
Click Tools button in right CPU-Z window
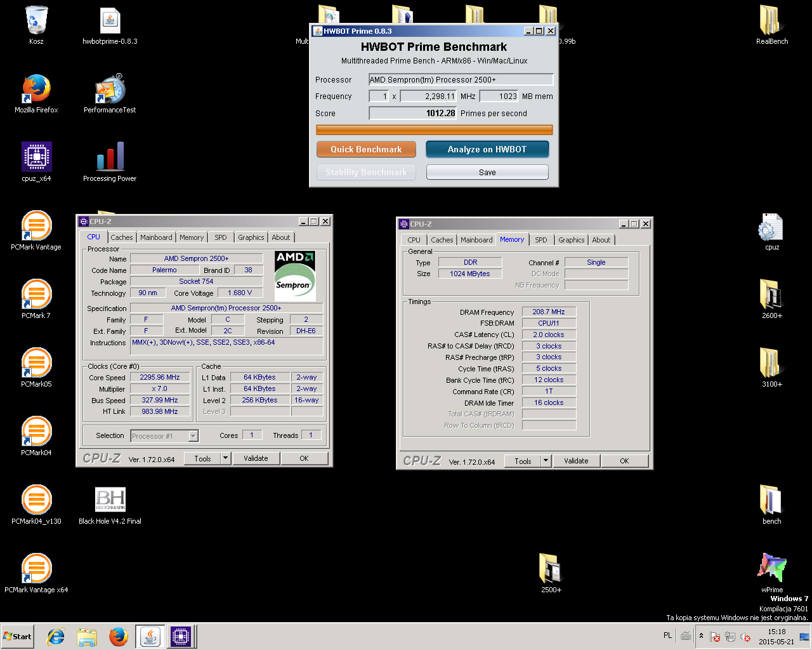pos(523,461)
